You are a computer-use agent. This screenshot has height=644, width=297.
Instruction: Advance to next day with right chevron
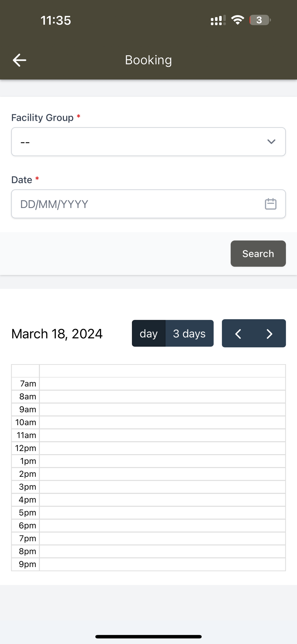tap(269, 334)
